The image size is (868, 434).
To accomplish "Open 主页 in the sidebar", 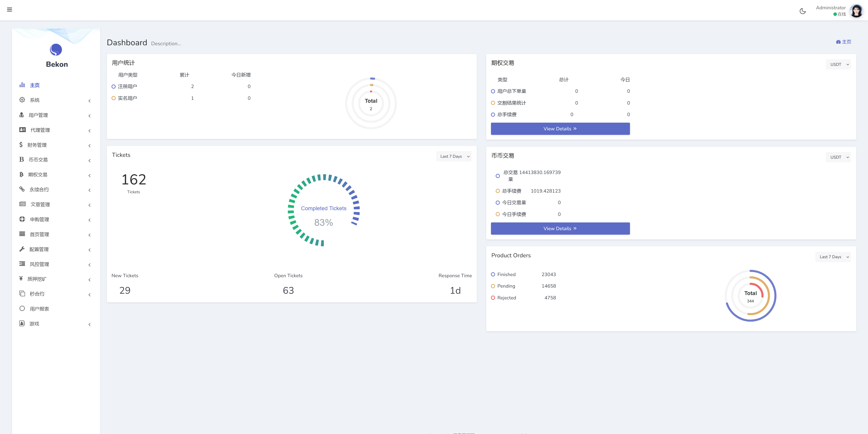I will 34,85.
